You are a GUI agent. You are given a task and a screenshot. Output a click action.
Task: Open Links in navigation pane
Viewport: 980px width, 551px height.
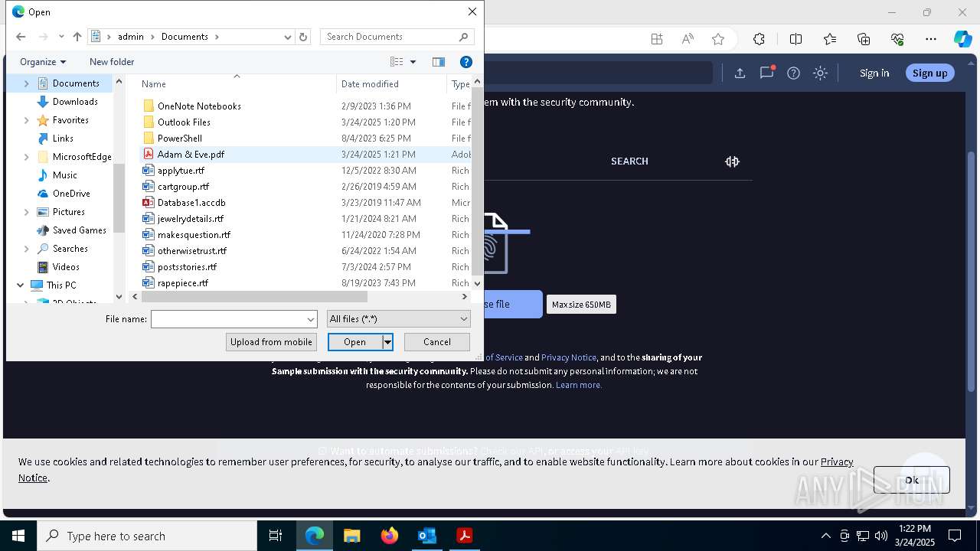[63, 139]
